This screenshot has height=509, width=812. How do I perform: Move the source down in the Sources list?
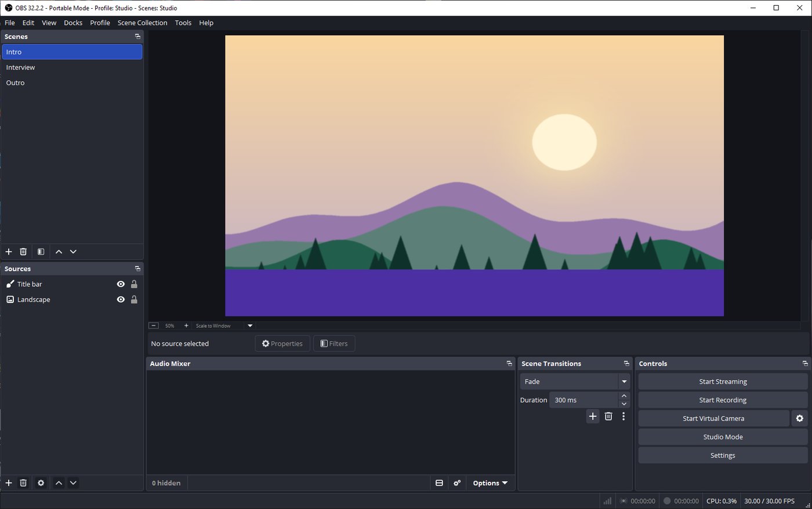pos(73,483)
